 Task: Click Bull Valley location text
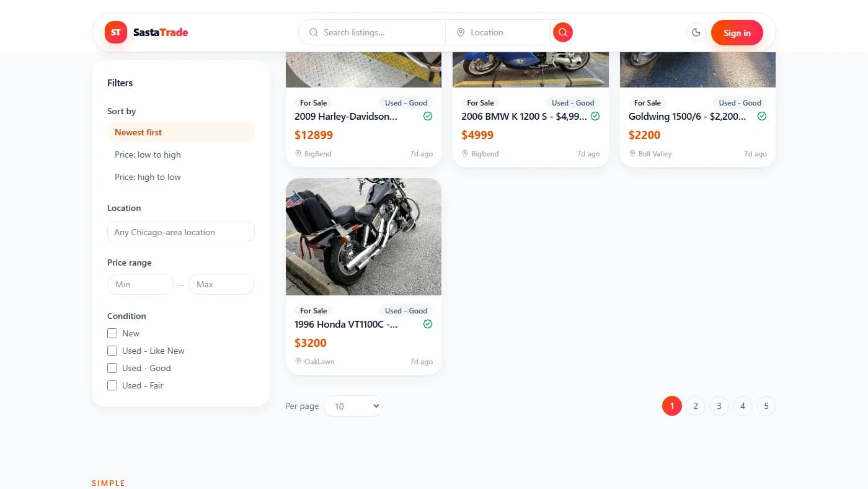tap(655, 153)
